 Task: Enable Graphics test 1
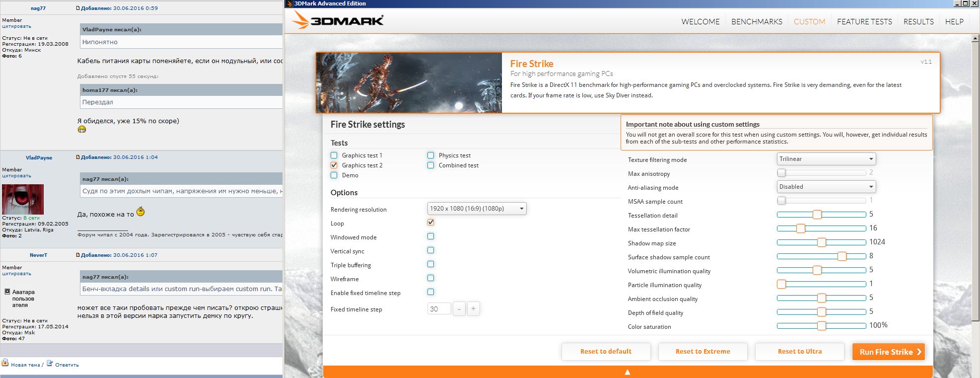click(x=334, y=155)
